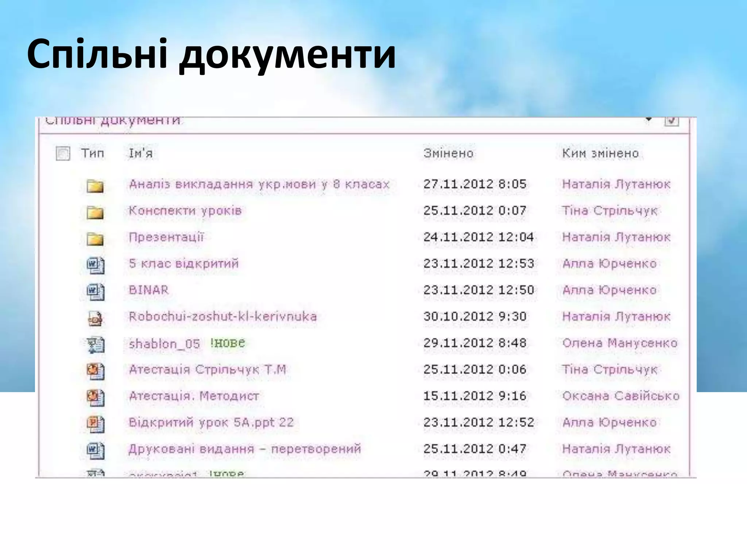Image resolution: width=747 pixels, height=560 pixels.
Task: Open Атестація Стрільчук Т.М presentation
Action: tap(207, 370)
